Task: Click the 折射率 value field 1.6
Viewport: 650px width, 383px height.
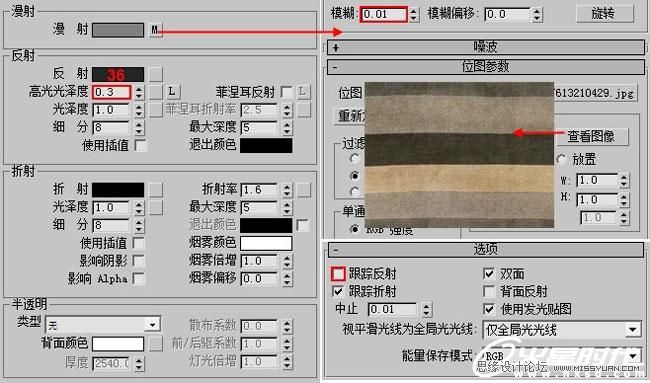Action: click(259, 190)
